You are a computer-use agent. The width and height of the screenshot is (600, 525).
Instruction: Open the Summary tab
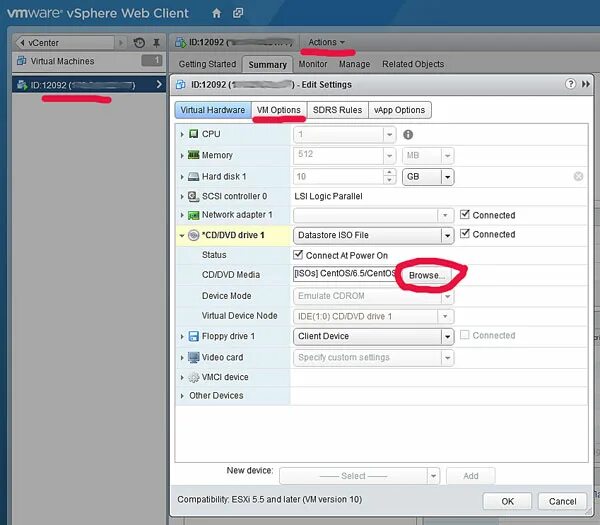267,65
